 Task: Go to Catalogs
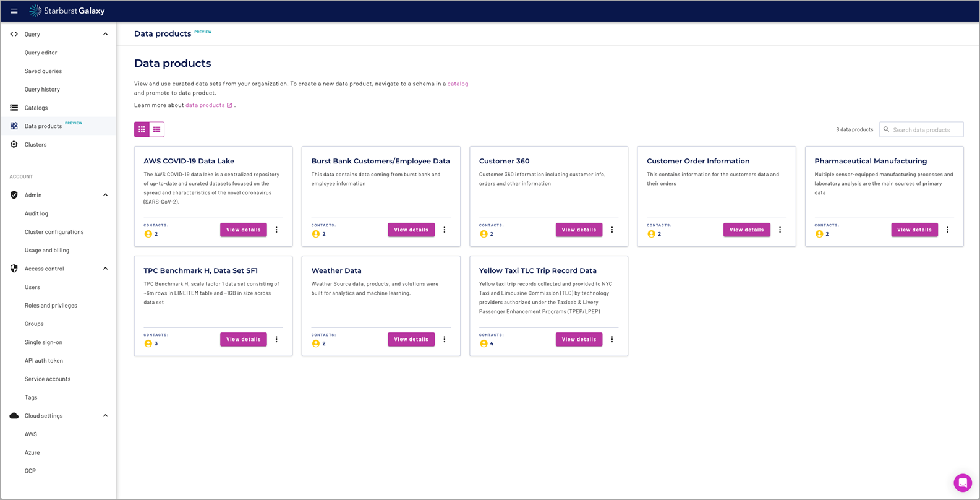tap(36, 108)
